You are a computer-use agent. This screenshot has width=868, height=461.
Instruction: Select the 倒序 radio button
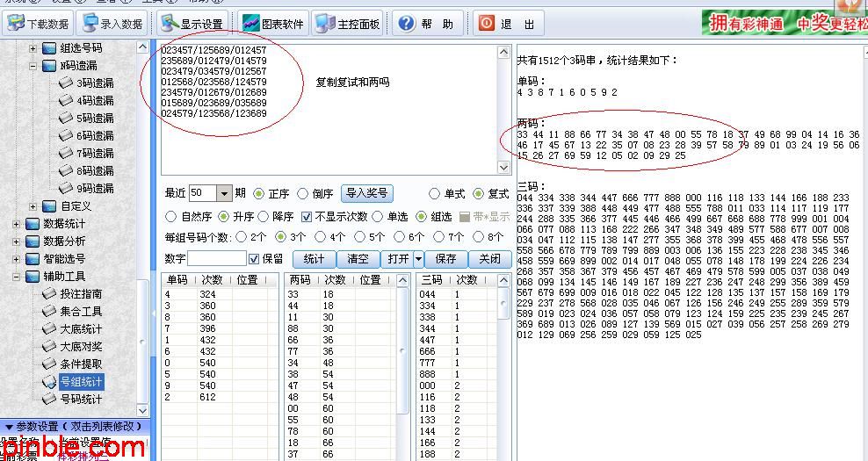(x=302, y=194)
